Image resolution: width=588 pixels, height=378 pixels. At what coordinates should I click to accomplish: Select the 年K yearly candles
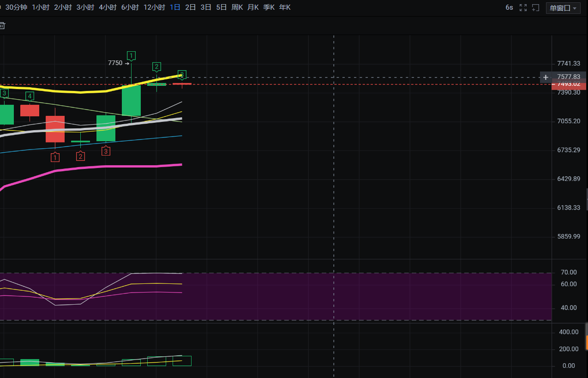[285, 7]
